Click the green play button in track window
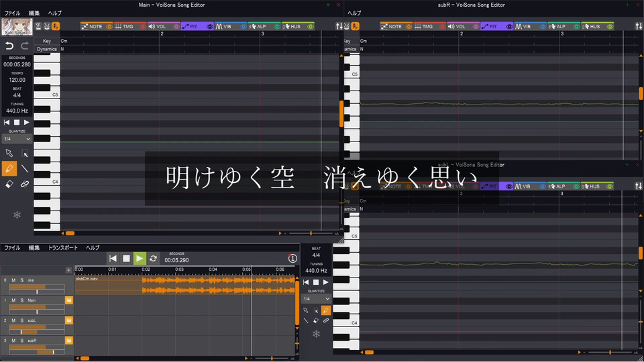This screenshot has height=362, width=644. point(140,258)
